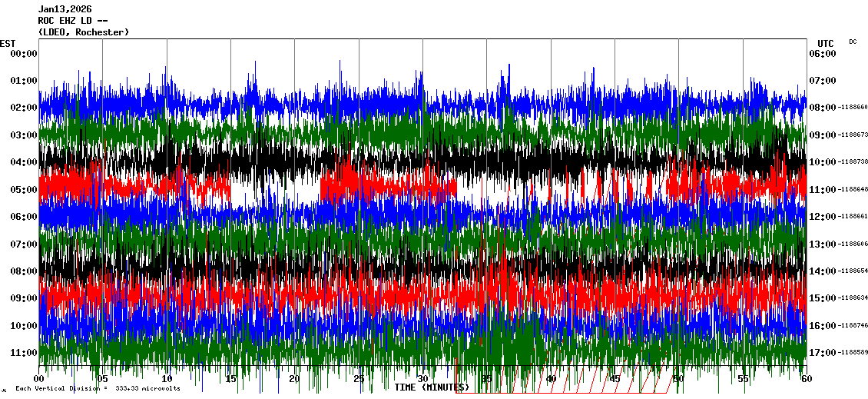Select the 04:00 EST time label

pos(24,162)
